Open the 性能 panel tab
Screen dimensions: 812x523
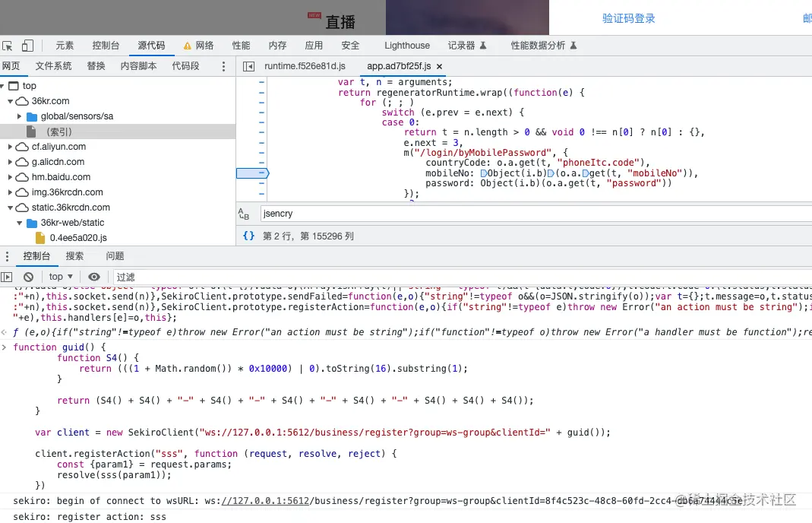[x=241, y=46]
